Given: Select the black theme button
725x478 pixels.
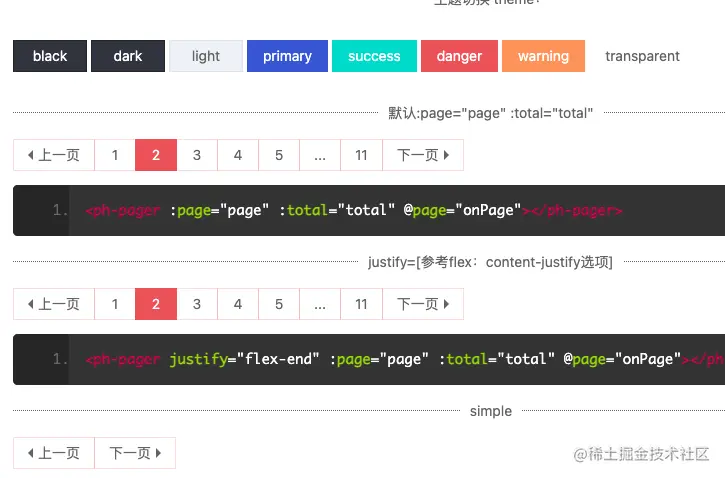Looking at the screenshot, I should pyautogui.click(x=50, y=56).
